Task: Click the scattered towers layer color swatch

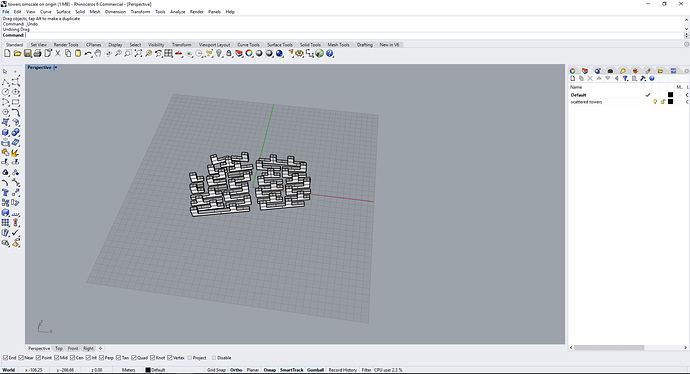Action: [x=670, y=102]
